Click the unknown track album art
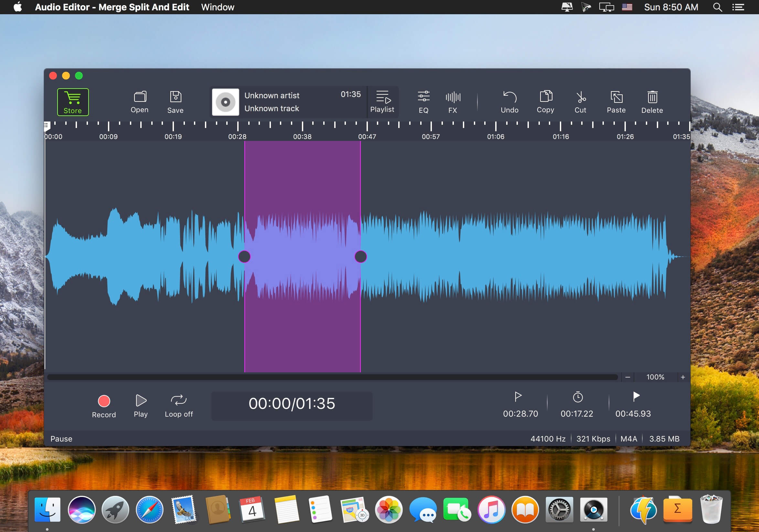Screen dimensions: 759x532 tap(224, 101)
